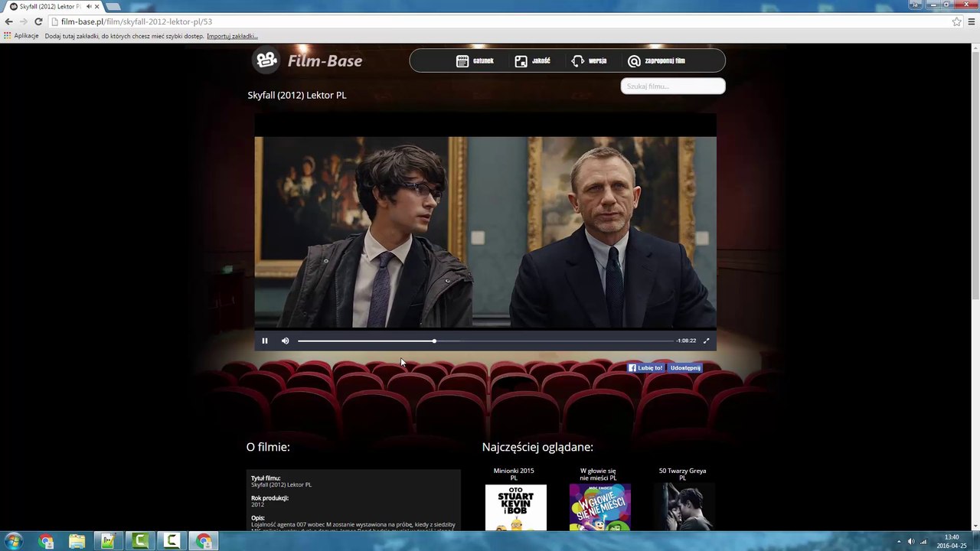This screenshot has width=980, height=551.
Task: Open a new browser tab
Action: [113, 7]
